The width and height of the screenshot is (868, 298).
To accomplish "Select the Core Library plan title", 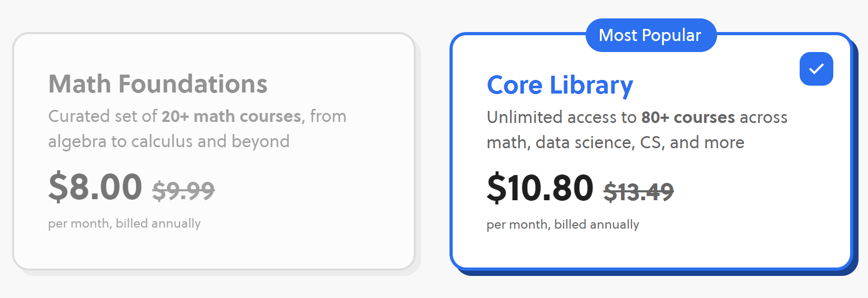I will 560,85.
